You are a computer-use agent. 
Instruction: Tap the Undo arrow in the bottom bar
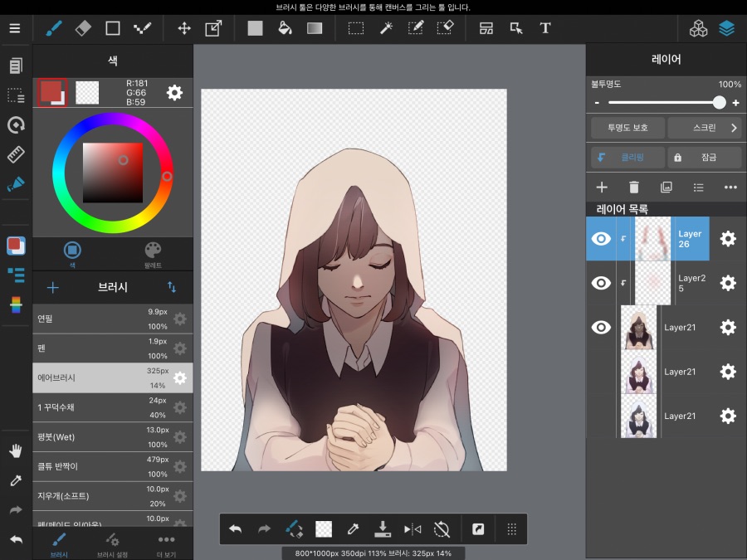click(x=236, y=528)
